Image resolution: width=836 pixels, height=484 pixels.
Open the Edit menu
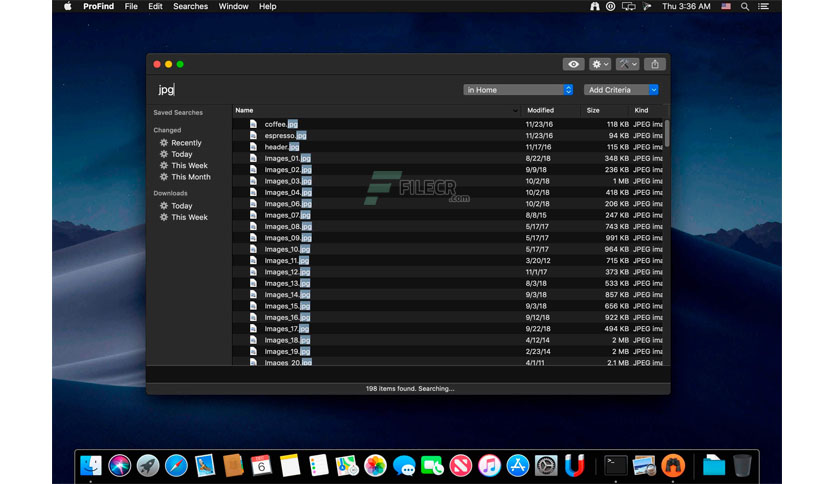pyautogui.click(x=155, y=6)
